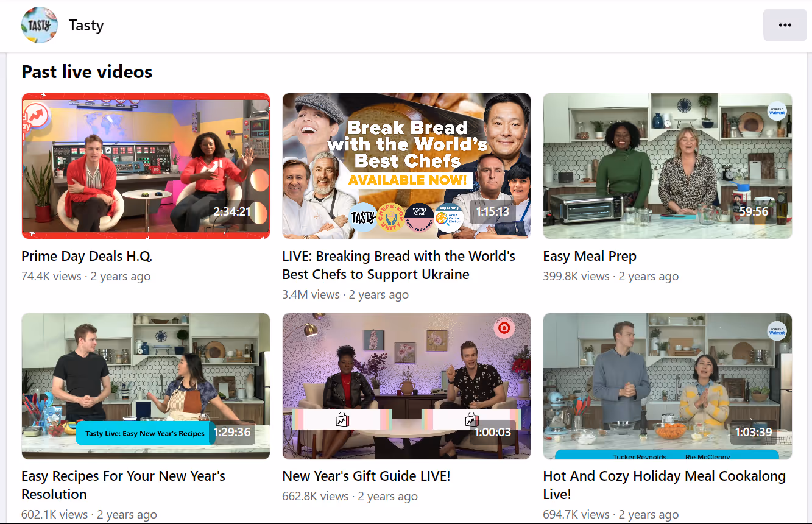Click the Chefs for Unity logo on thumbnail
Viewport: 812px width, 524px height.
point(391,218)
